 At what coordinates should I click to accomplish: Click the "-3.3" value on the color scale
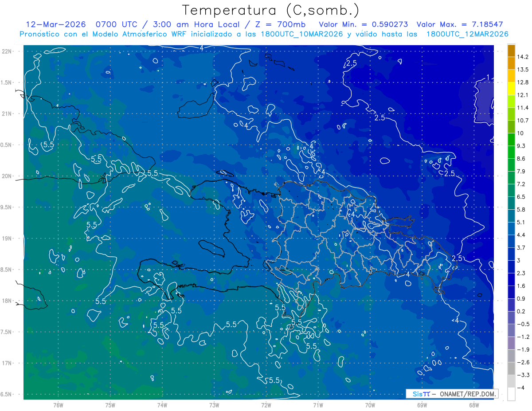523,375
